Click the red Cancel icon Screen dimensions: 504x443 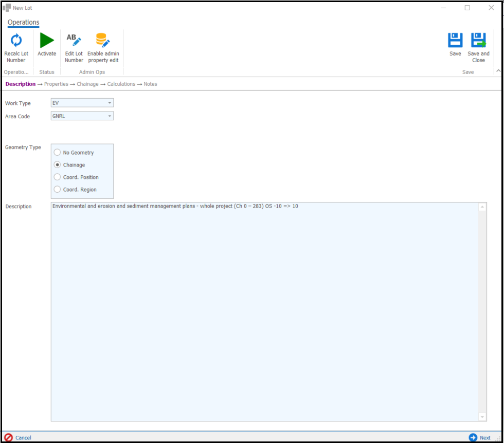[8, 437]
